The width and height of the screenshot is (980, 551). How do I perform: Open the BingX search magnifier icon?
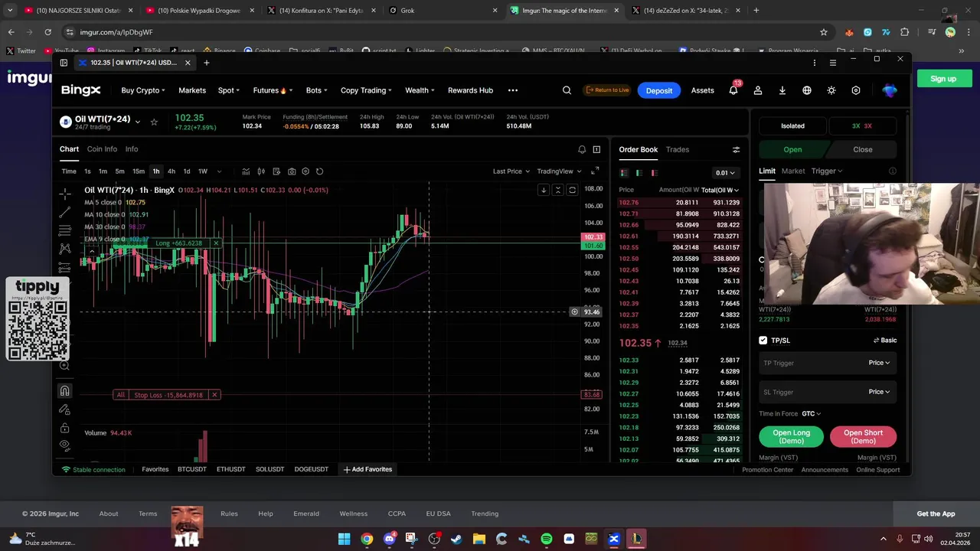click(x=567, y=90)
